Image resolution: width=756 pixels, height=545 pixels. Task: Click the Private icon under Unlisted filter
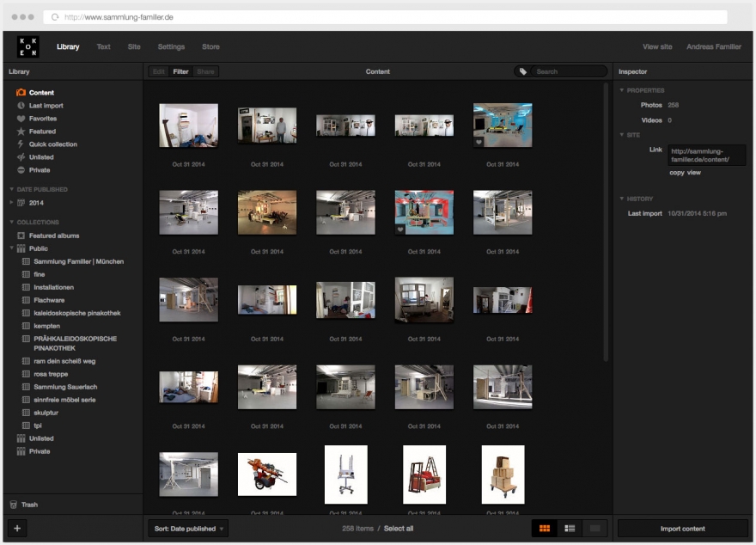(x=21, y=169)
